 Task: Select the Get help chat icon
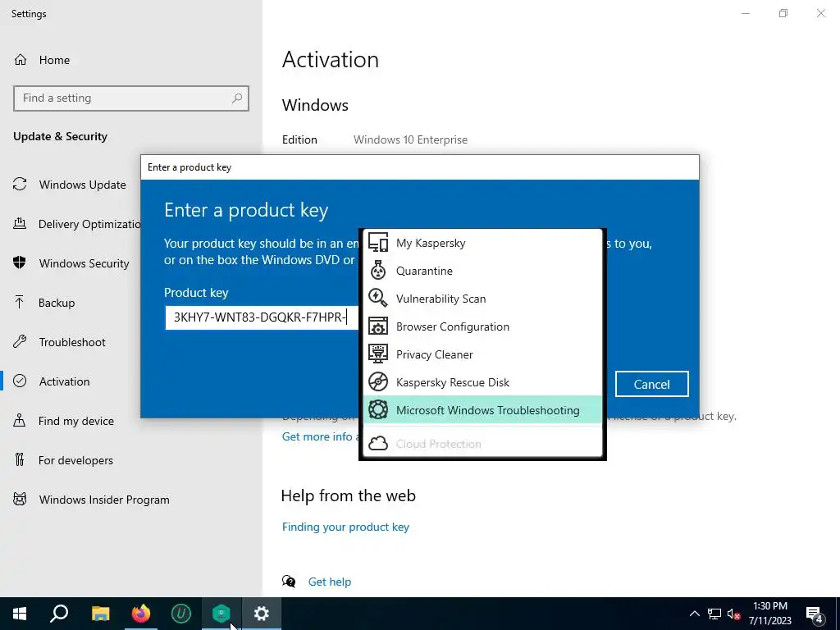pos(289,582)
